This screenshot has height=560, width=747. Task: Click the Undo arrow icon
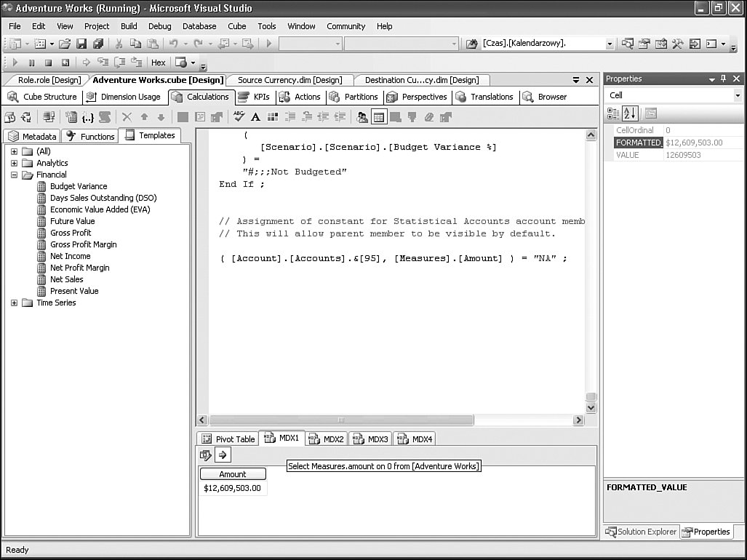[173, 44]
